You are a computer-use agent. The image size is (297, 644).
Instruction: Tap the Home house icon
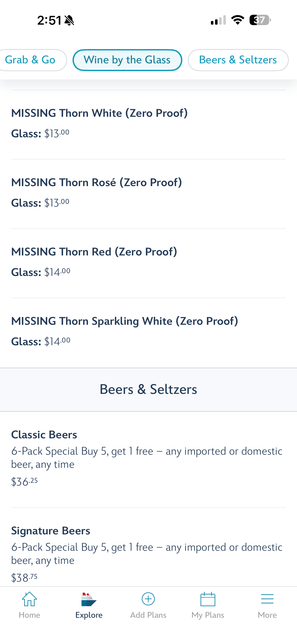point(29,599)
